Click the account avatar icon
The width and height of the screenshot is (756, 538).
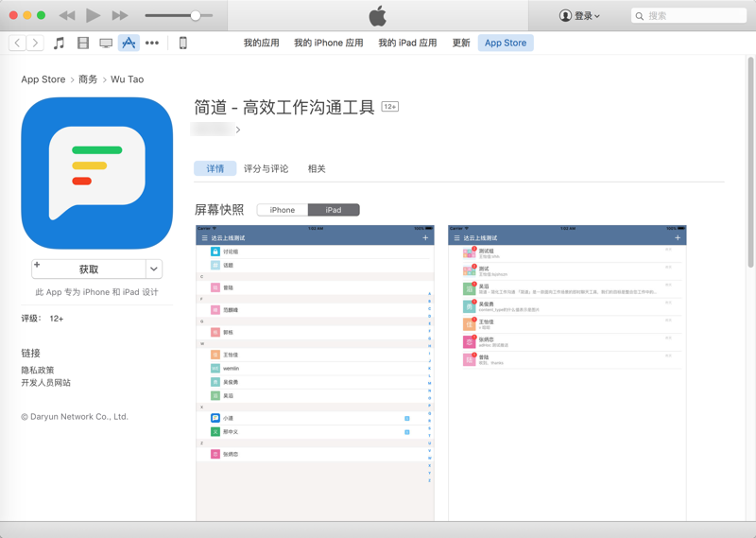(x=565, y=16)
